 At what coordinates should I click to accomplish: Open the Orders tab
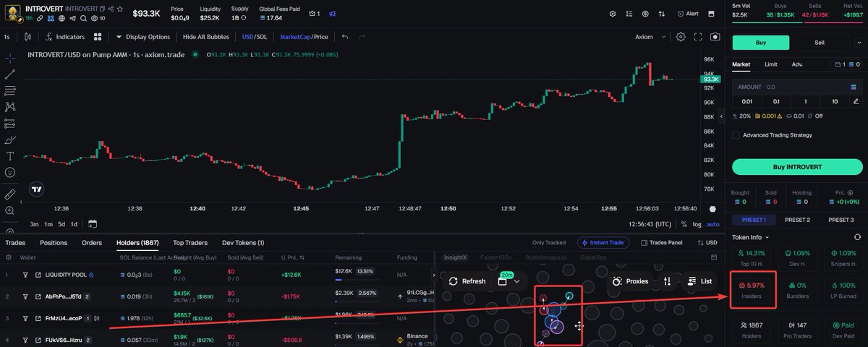[x=92, y=243]
